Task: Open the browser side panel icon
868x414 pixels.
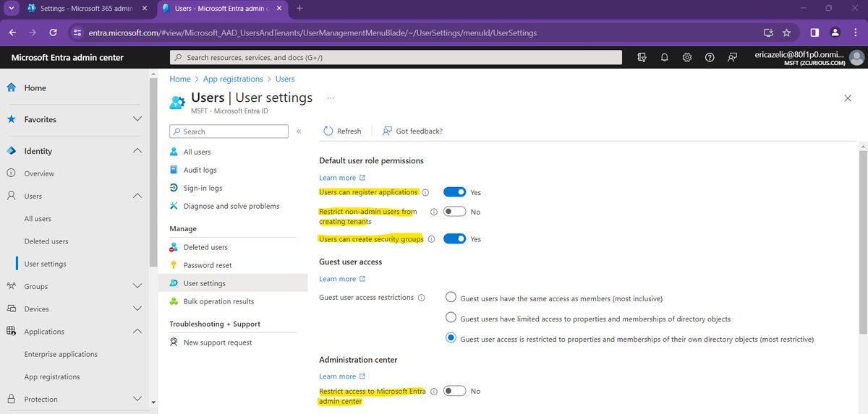Action: pyautogui.click(x=814, y=33)
